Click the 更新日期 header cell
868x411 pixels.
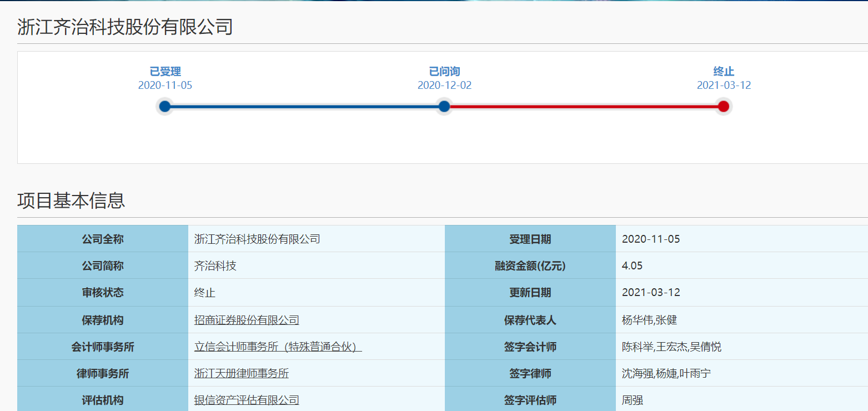click(530, 292)
